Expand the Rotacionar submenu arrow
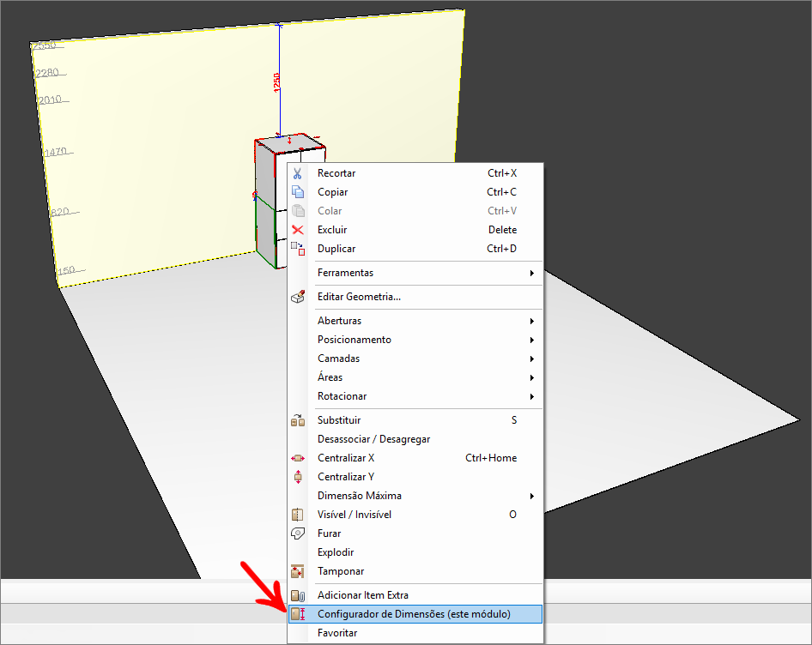812x645 pixels. [x=532, y=396]
